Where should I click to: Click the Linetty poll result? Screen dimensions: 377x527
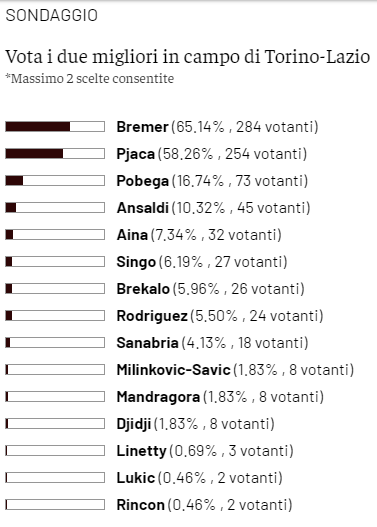(205, 451)
